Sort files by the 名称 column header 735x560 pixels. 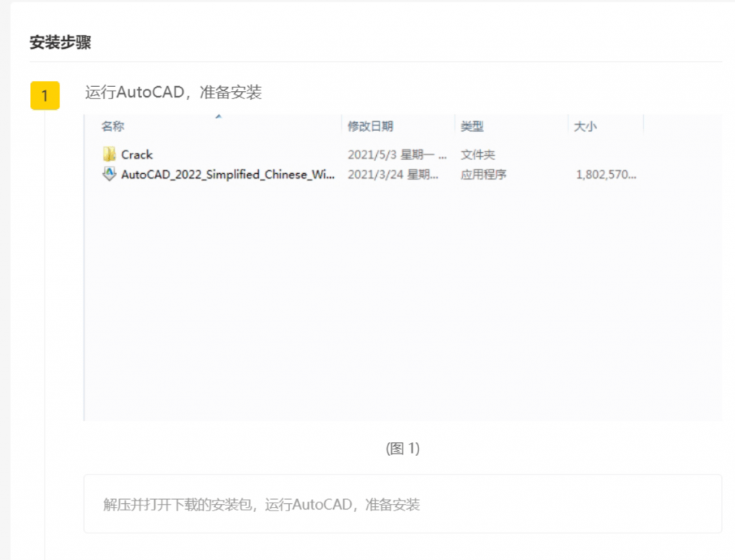point(113,126)
